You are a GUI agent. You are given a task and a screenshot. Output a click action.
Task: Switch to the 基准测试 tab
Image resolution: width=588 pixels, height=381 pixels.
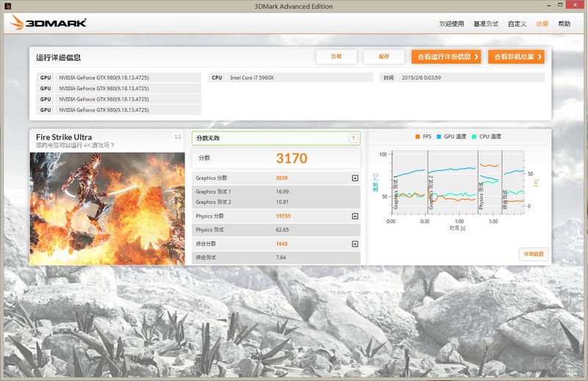[x=486, y=23]
